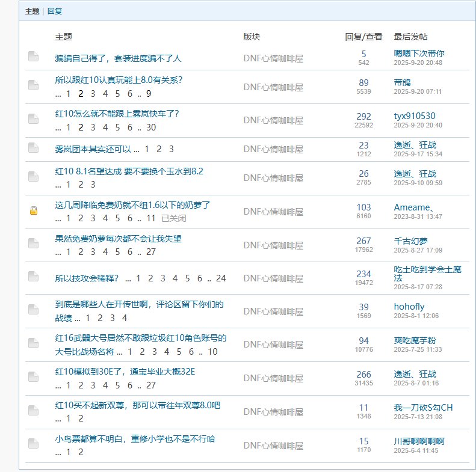Click folder icon beside 所以技攻会稀释 thread
Viewport: 476px width, 472px height.
[34, 277]
